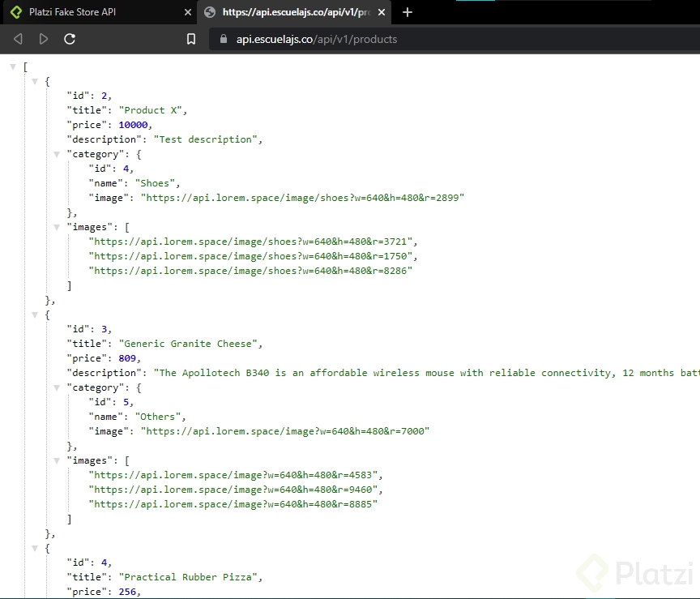The width and height of the screenshot is (700, 599).
Task: Open a new browser tab
Action: pyautogui.click(x=408, y=12)
